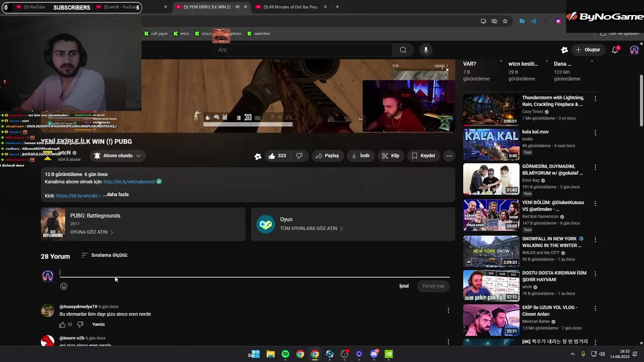Expand OYUNA GÖZ ATIN for PUBG: Battlegrounds

coord(92,232)
